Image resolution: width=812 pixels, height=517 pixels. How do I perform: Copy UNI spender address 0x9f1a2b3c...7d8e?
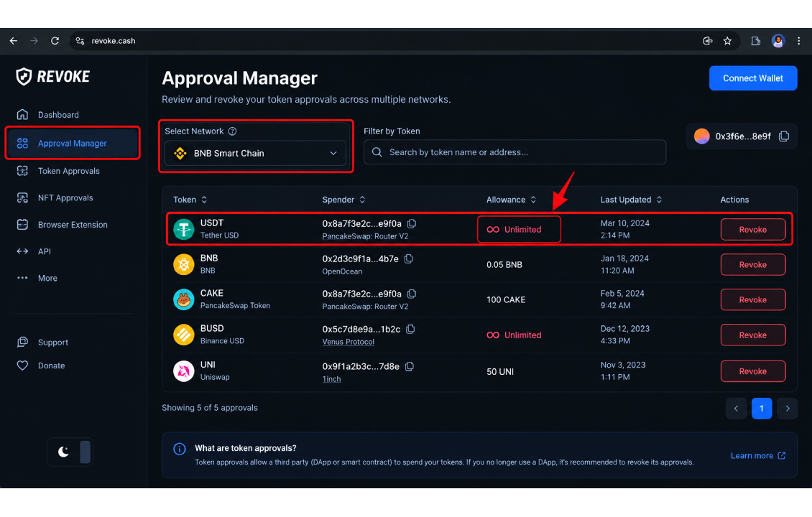(x=409, y=366)
